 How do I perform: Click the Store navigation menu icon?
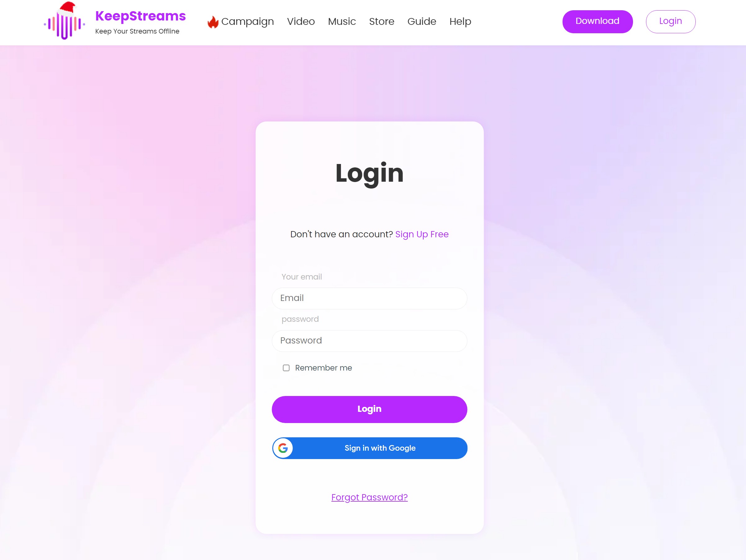(382, 22)
